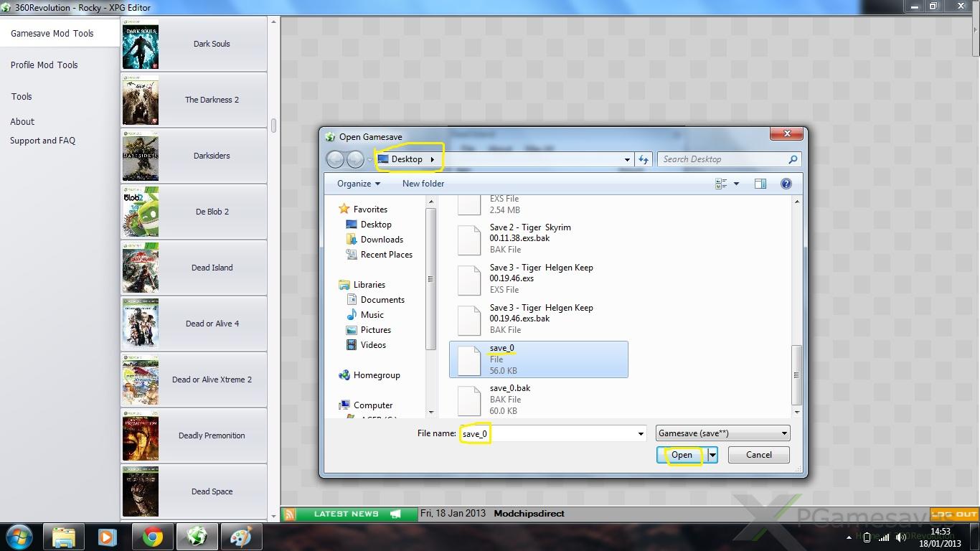Expand the File name history dropdown

641,433
